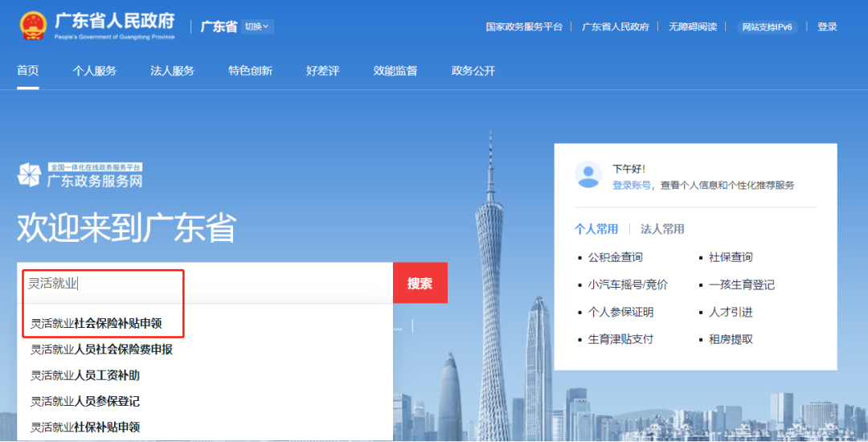Click the Guangdong government services pinwheel logo

coord(30,175)
